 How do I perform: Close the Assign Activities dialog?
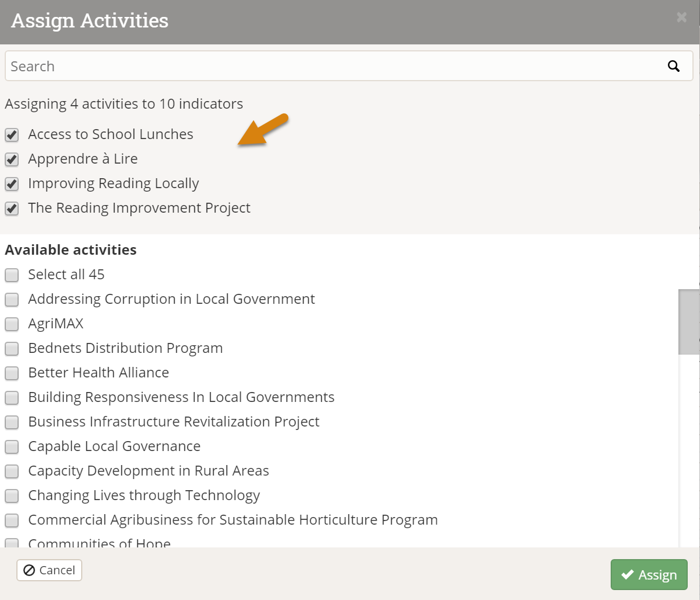[x=681, y=18]
